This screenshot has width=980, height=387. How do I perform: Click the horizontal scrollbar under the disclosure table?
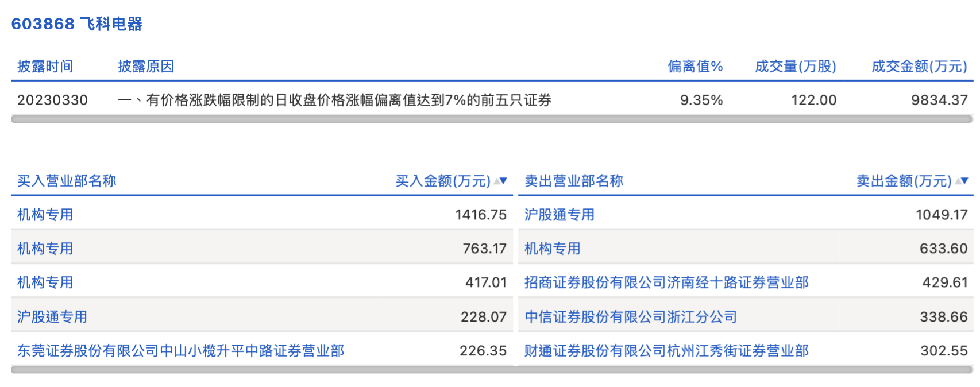(491, 119)
